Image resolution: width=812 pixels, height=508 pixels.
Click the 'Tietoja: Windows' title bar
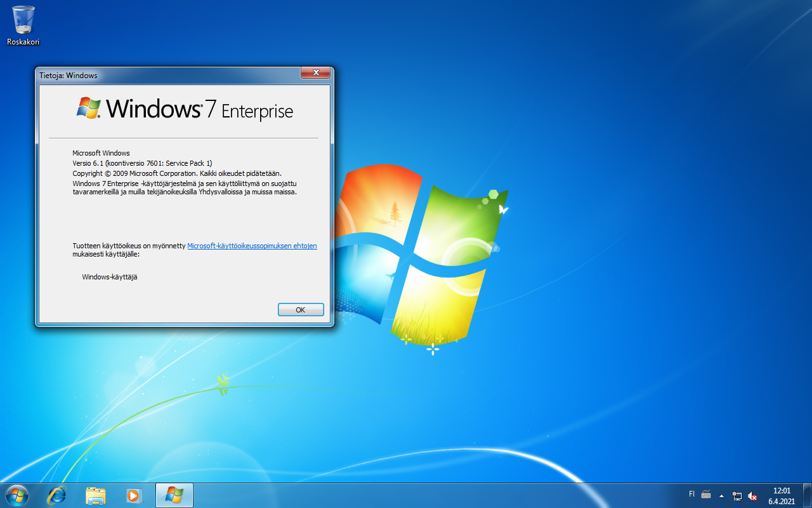point(168,75)
